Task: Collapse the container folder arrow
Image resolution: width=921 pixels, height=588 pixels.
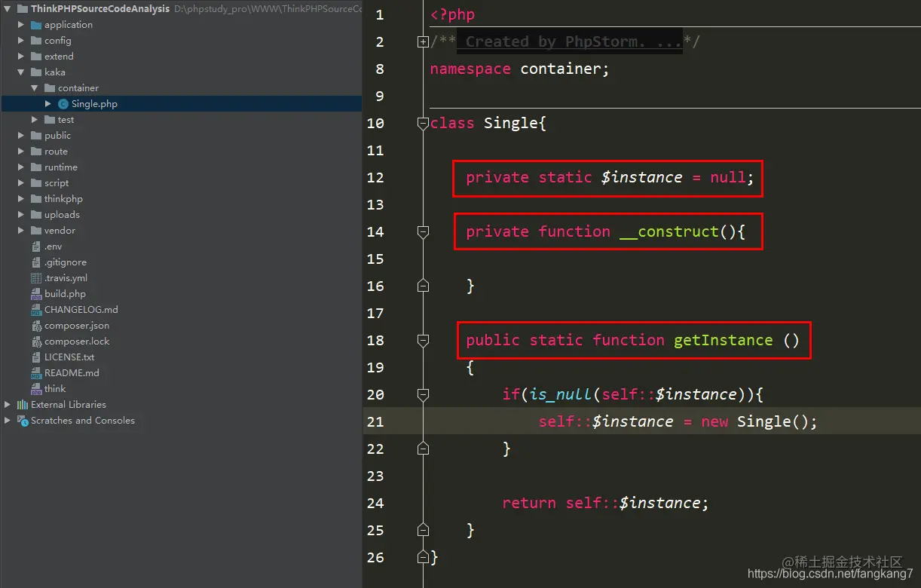Action: click(x=35, y=88)
